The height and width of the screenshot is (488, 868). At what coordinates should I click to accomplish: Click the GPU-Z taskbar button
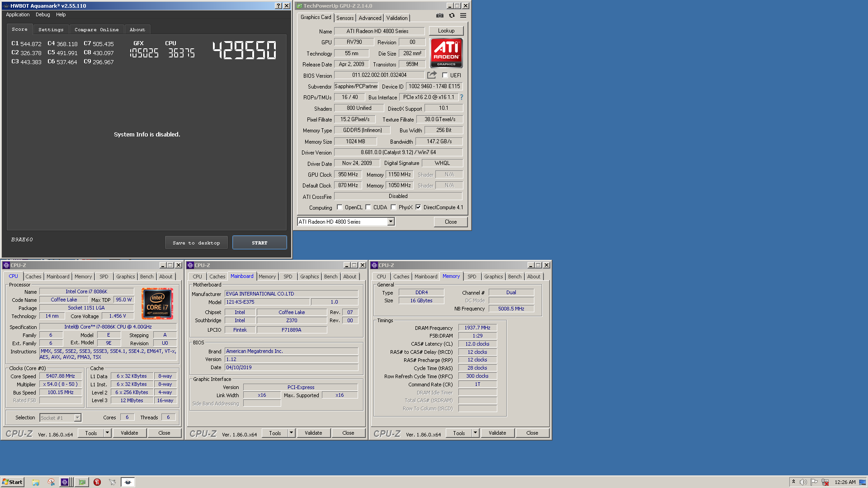coord(82,482)
